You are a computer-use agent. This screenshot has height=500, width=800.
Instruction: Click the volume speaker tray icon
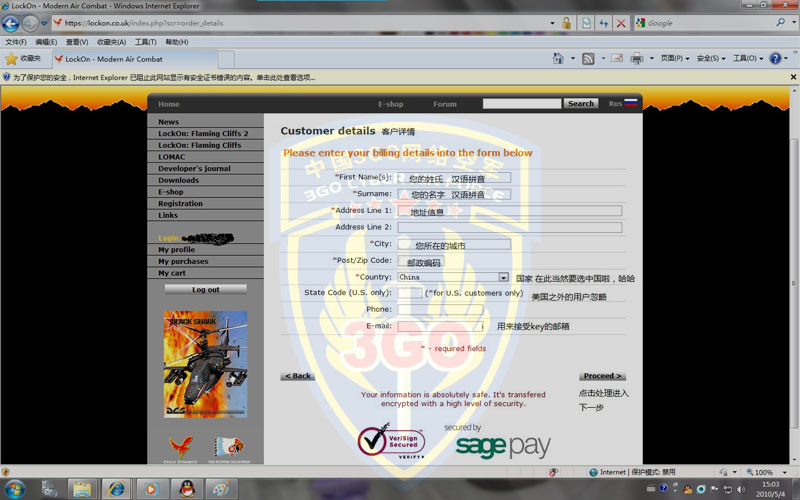(741, 489)
